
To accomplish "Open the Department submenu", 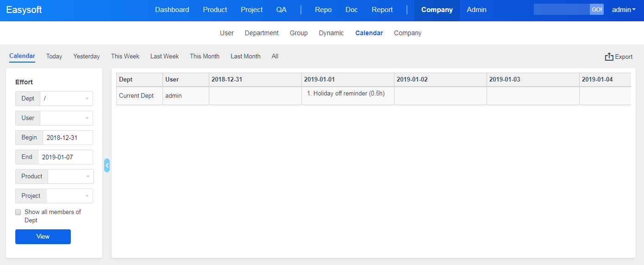I will 262,33.
